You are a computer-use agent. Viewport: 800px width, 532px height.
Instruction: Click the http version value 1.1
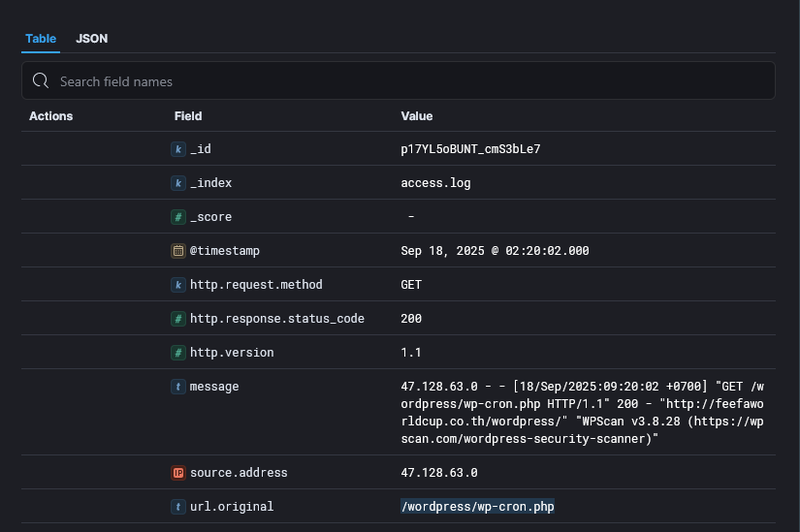coord(411,352)
